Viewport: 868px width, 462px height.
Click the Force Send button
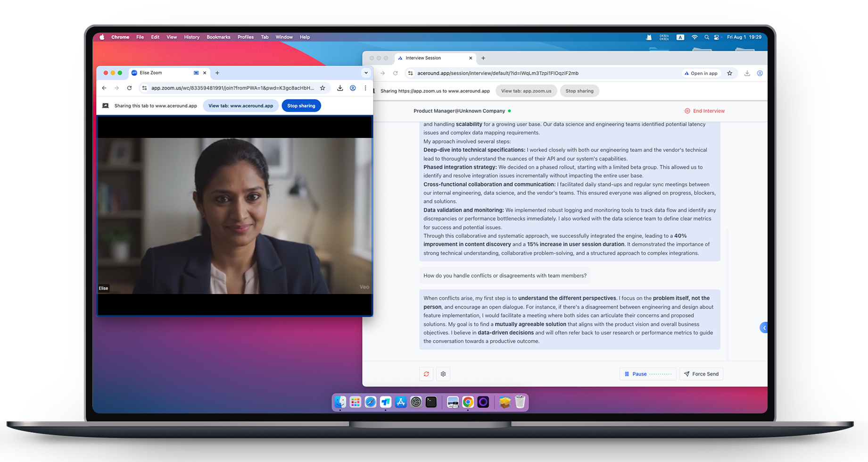(702, 374)
